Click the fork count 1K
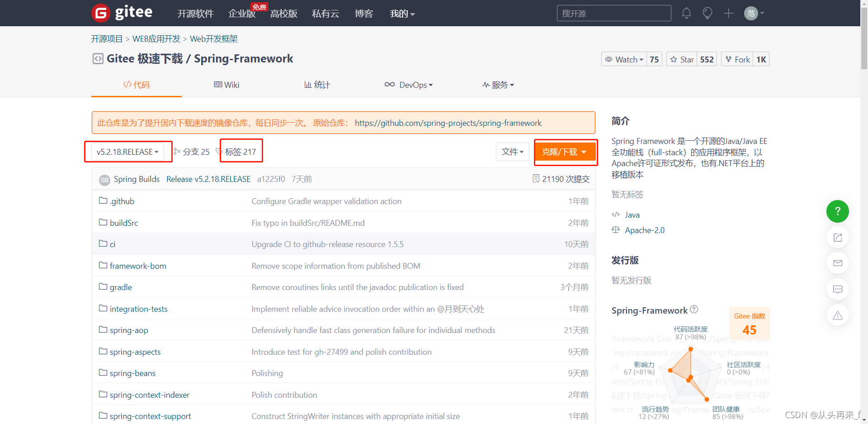The image size is (868, 424). (761, 59)
